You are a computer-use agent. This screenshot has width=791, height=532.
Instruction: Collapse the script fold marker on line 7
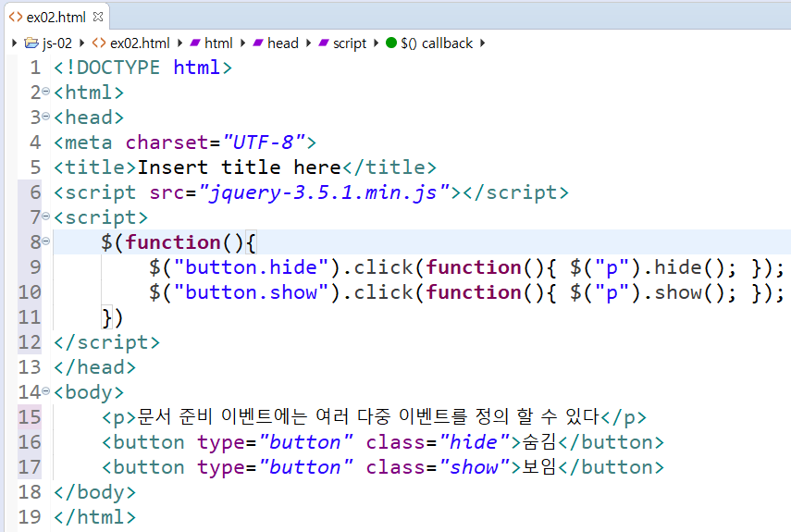(x=46, y=217)
